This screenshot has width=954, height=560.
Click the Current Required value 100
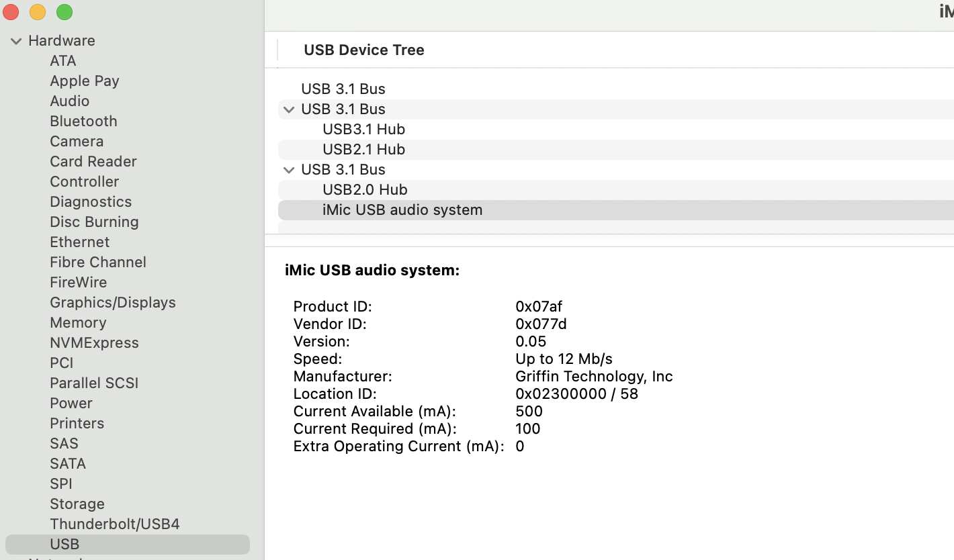tap(528, 428)
